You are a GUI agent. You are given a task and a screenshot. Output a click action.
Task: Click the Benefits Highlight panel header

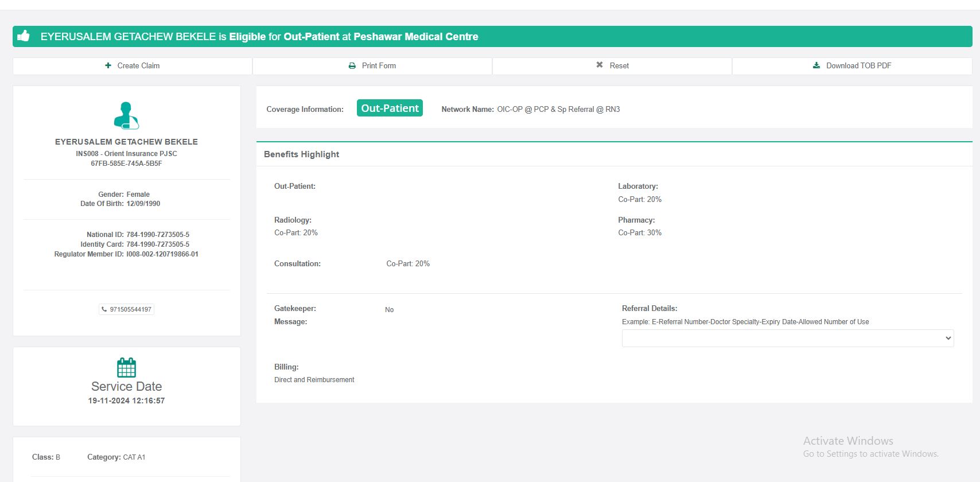coord(301,154)
